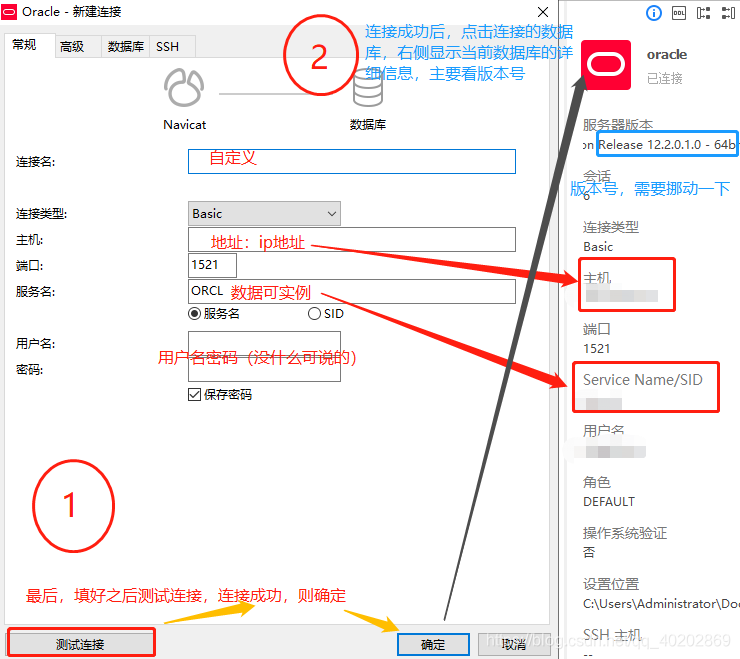
Task: Select the 服务名 radio button
Action: click(x=194, y=313)
